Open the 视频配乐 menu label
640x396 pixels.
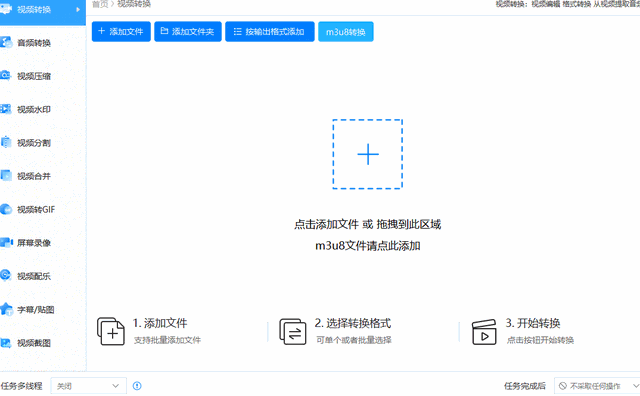[34, 276]
